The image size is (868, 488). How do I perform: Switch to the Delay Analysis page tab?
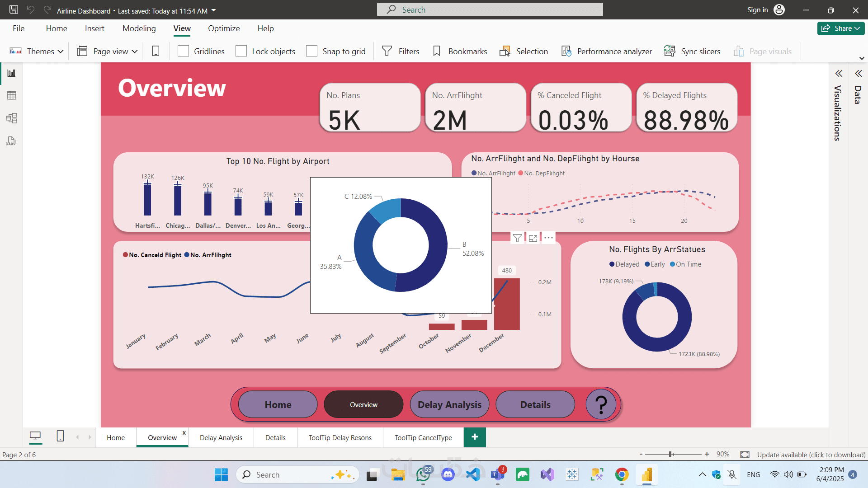click(221, 437)
